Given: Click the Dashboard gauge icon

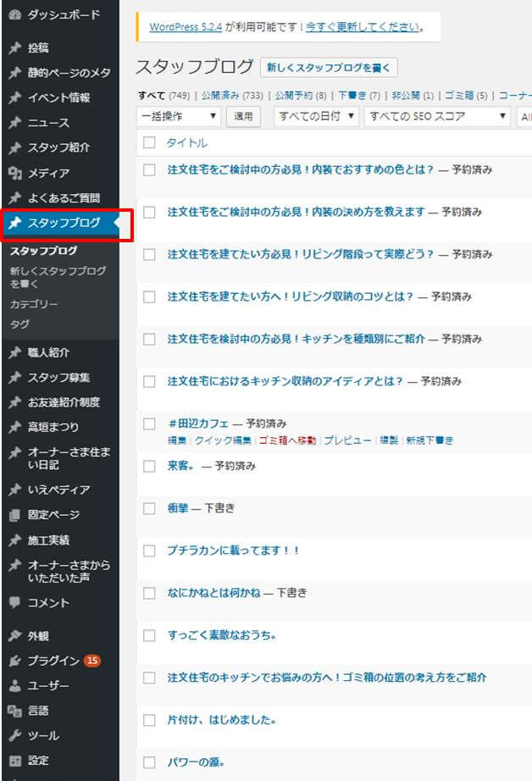Looking at the screenshot, I should (x=14, y=15).
